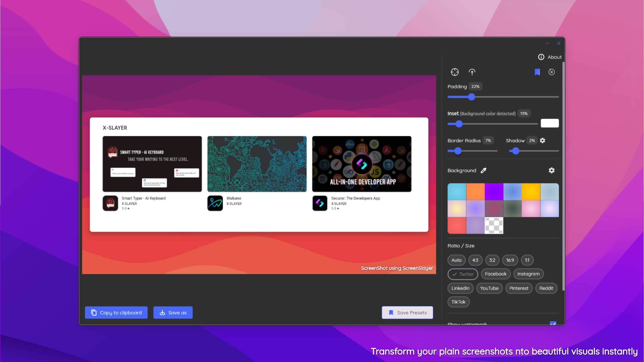Click the Save as button
Screen dimensions: 644x362
click(x=173, y=312)
